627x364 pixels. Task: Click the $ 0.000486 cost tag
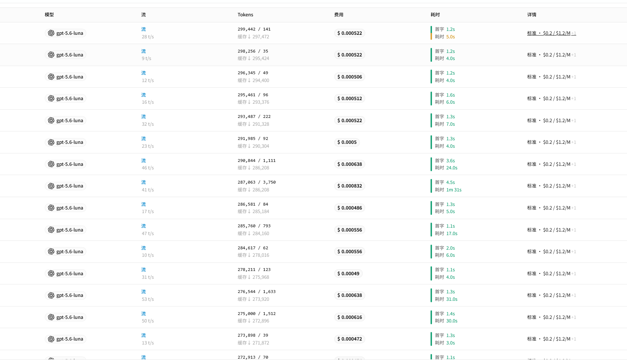(x=350, y=208)
